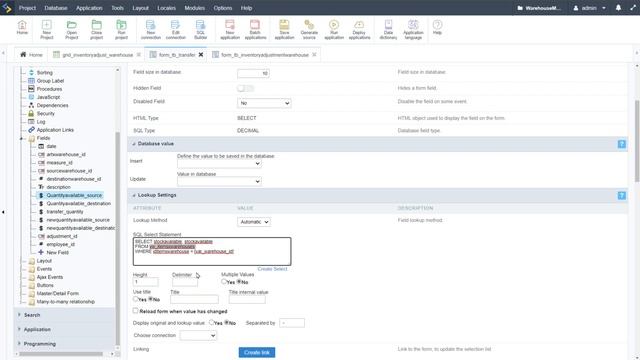Check Reload form when value has changed
Screen dimensions: 640x360
(x=136, y=311)
